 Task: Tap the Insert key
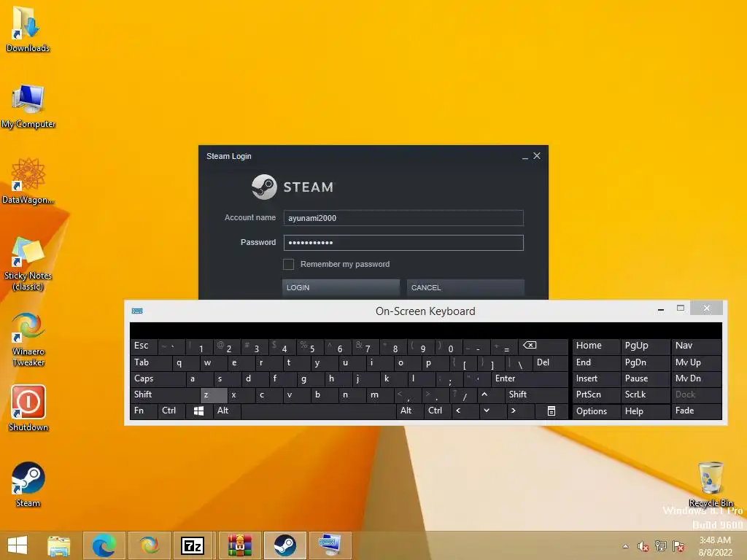[597, 379]
